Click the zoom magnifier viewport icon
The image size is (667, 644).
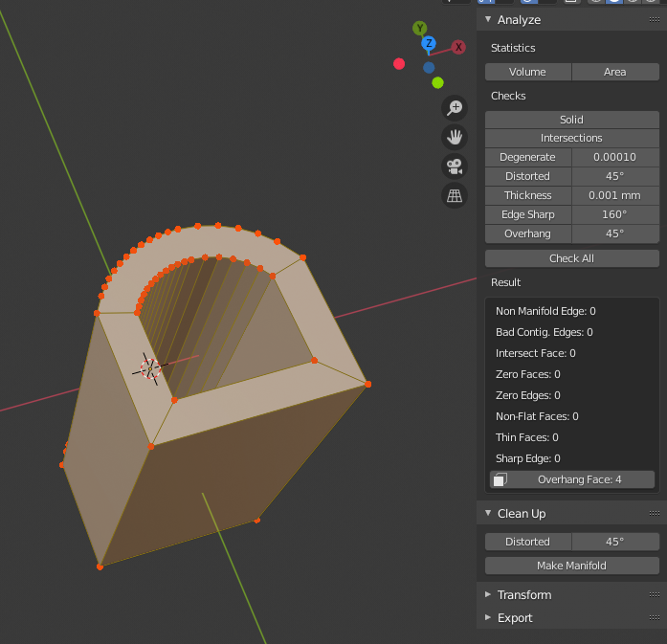coord(455,107)
